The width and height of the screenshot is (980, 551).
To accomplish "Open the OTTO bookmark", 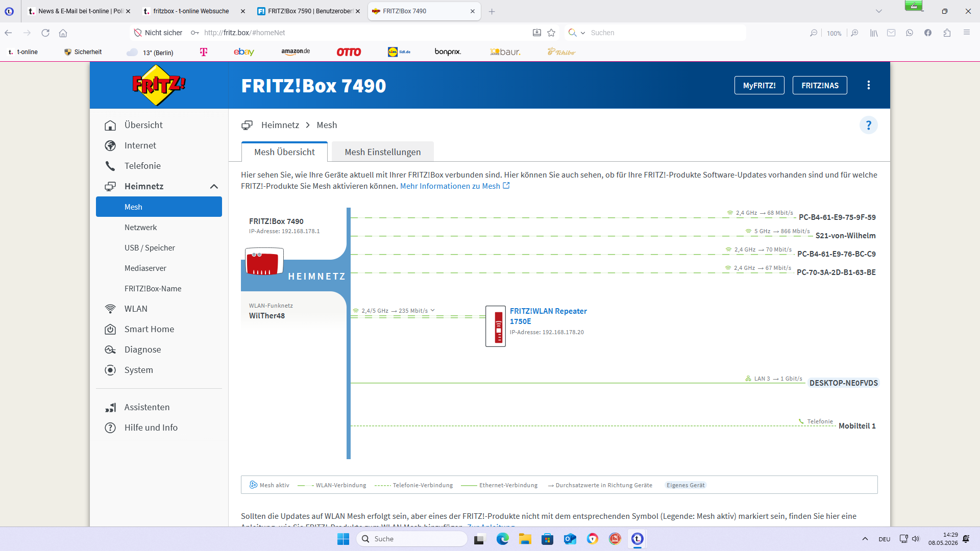I will click(x=349, y=52).
